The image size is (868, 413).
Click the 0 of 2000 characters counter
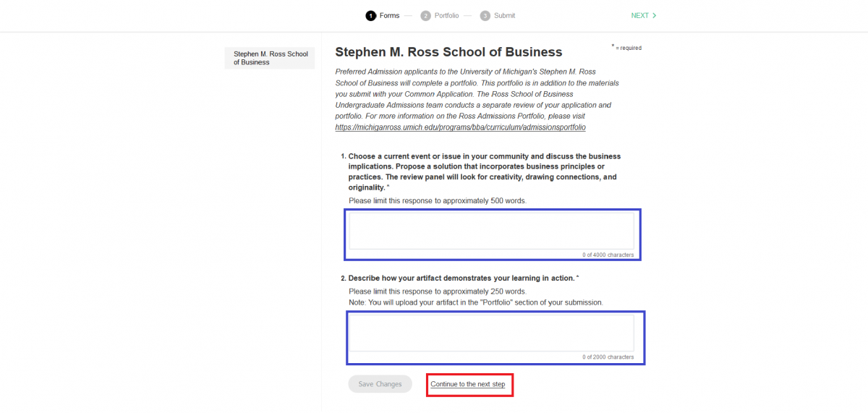point(608,357)
